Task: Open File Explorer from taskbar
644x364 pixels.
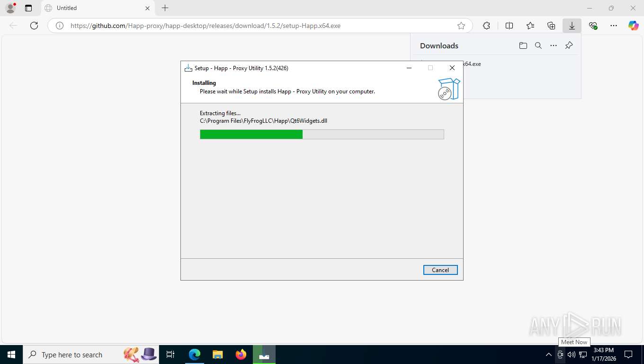Action: [218, 355]
